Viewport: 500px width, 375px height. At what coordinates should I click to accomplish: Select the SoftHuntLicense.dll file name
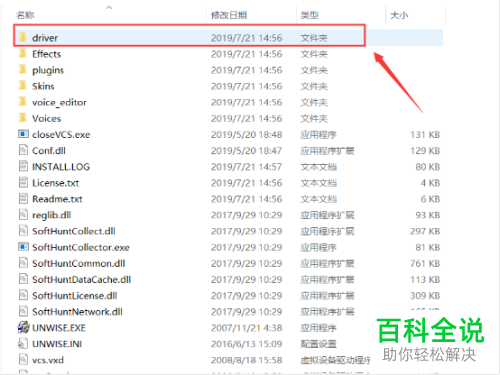tap(75, 296)
